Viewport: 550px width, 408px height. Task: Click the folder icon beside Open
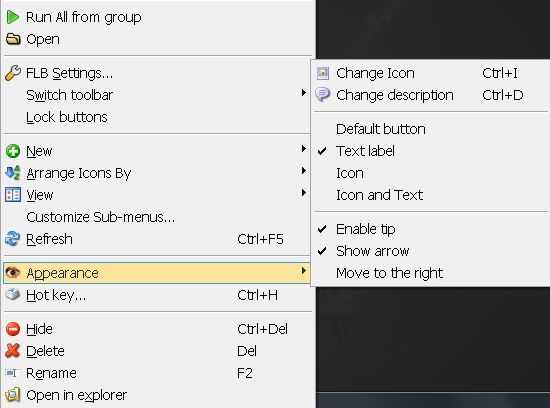[x=13, y=39]
